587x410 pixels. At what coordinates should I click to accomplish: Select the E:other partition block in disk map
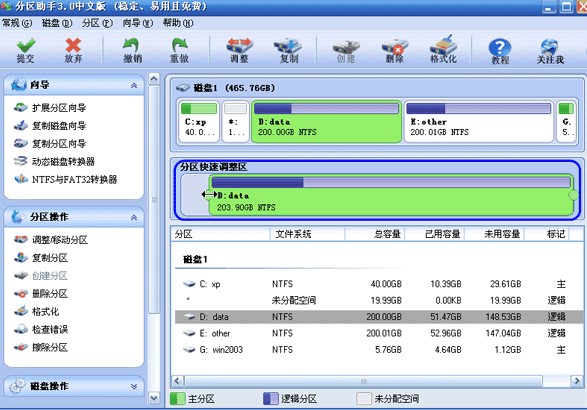(479, 121)
